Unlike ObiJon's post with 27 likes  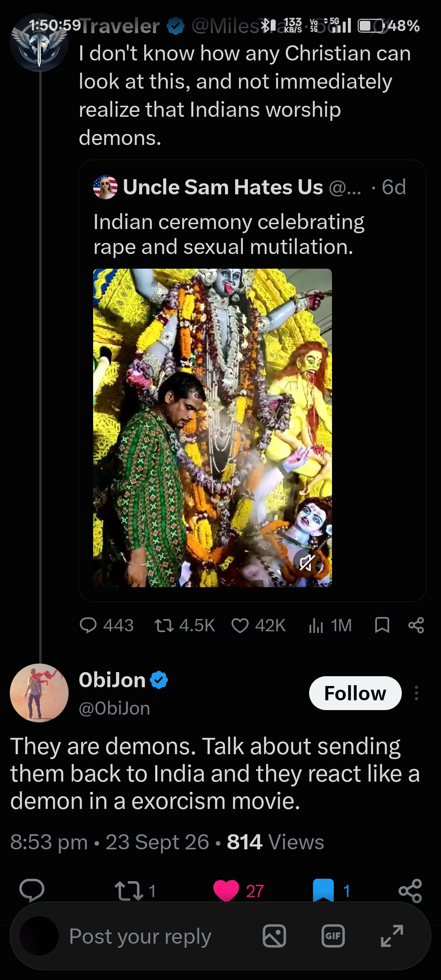[x=226, y=891]
